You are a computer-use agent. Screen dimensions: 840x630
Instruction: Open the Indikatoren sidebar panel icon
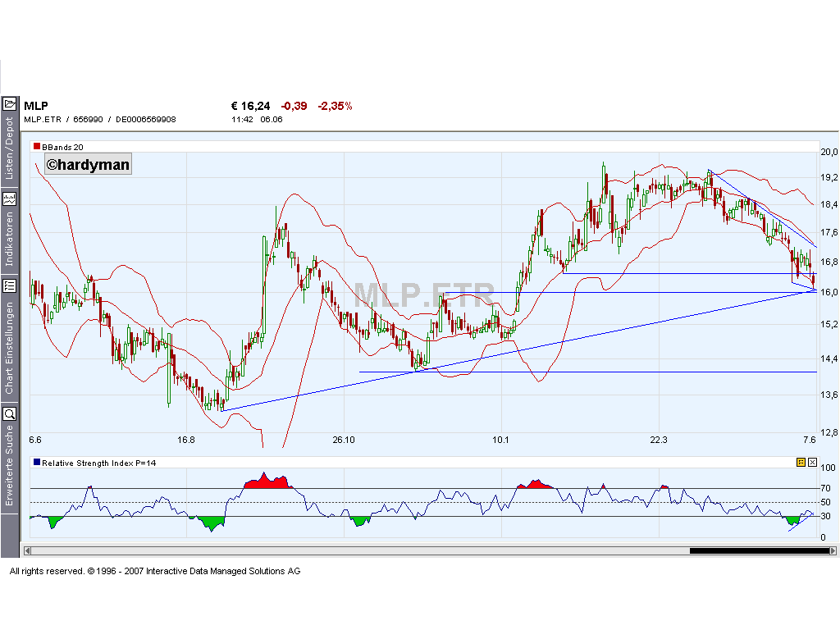pos(10,198)
